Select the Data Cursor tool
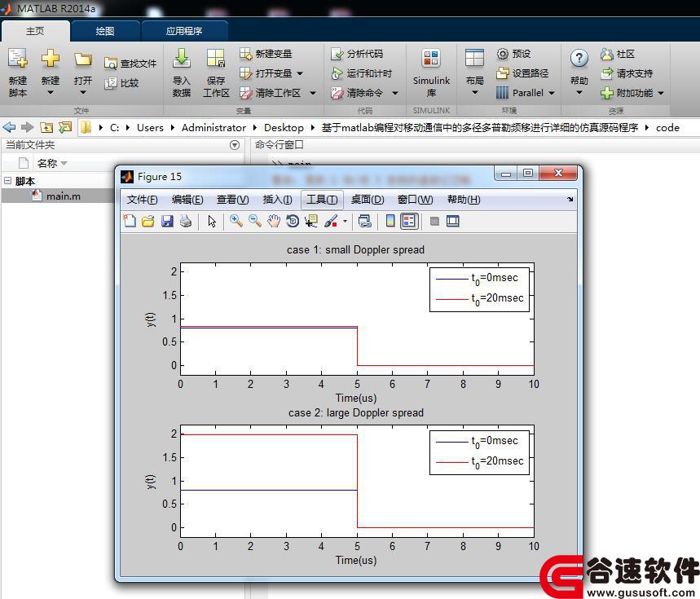Image resolution: width=700 pixels, height=599 pixels. click(311, 221)
